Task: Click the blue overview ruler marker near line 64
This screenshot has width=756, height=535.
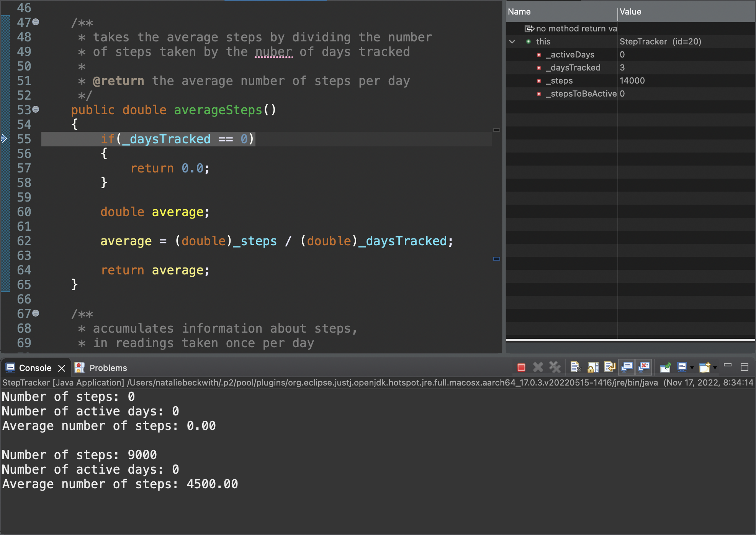Action: click(497, 259)
